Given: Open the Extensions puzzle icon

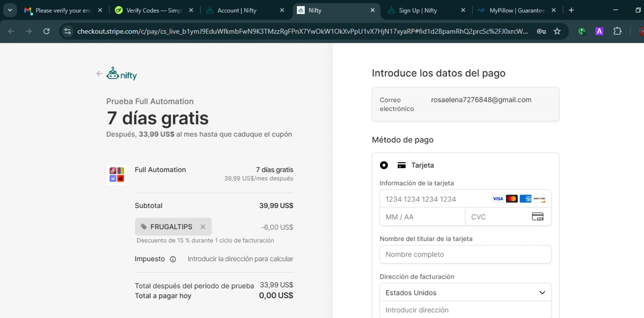Looking at the screenshot, I should (x=617, y=31).
